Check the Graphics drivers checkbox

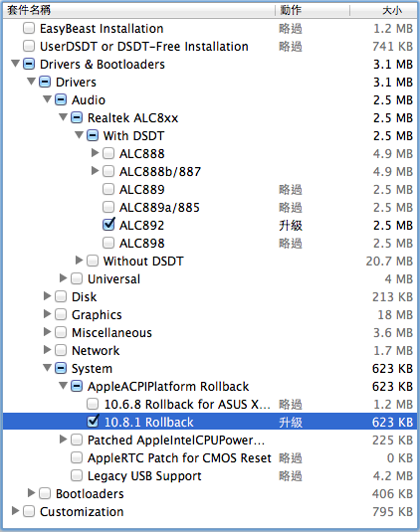61,314
